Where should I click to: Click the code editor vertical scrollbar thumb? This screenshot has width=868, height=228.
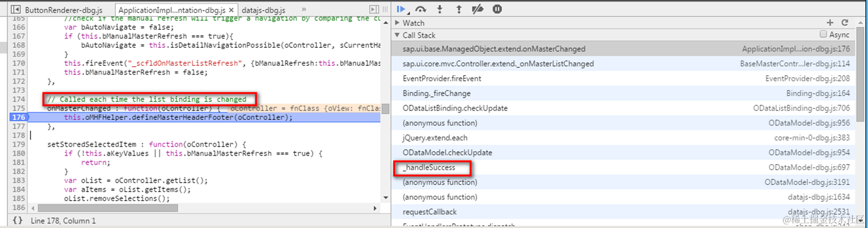[385, 109]
